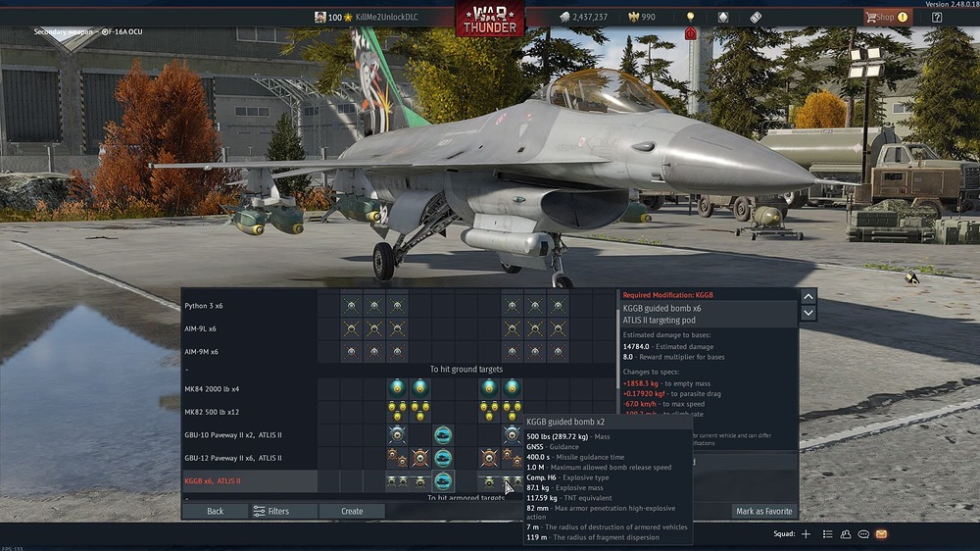Select the MK82 500 lb x12 preset

point(249,412)
